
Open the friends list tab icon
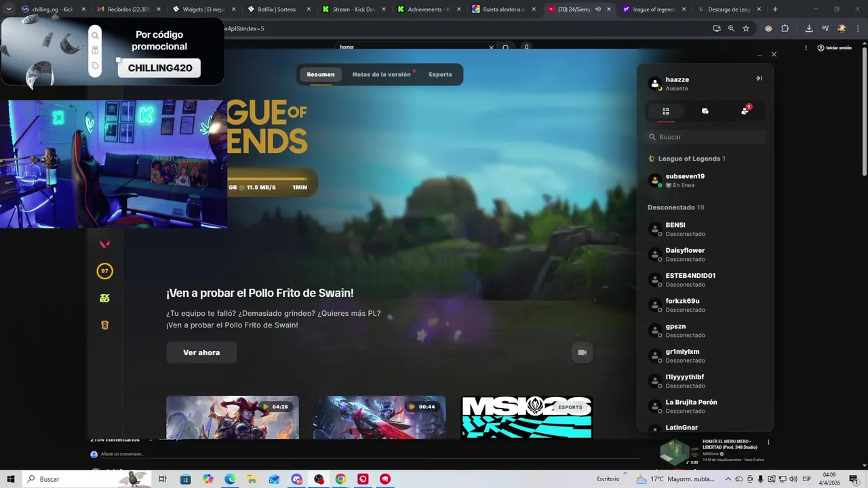(x=666, y=111)
